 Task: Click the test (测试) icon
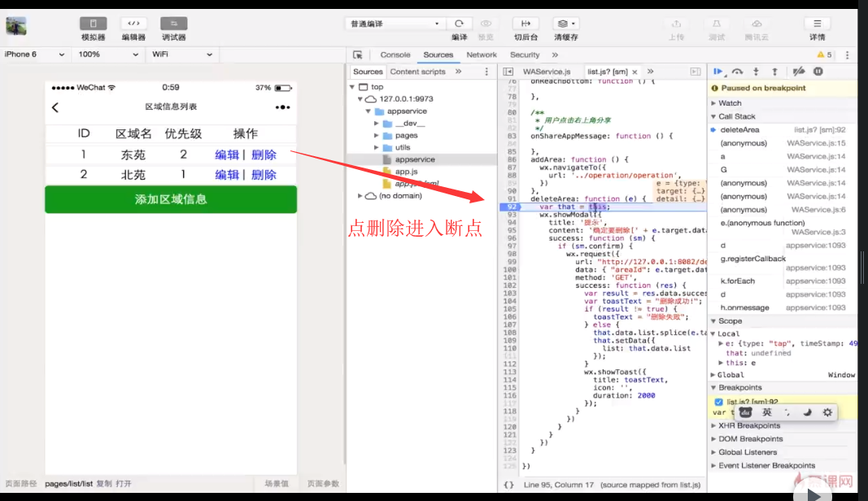coord(717,24)
